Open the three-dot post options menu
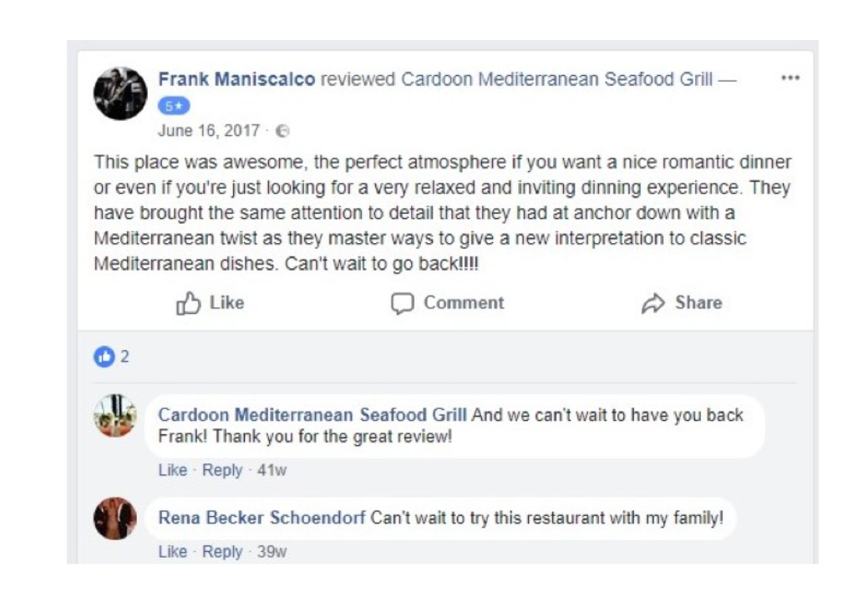The height and width of the screenshot is (592, 868). point(790,78)
